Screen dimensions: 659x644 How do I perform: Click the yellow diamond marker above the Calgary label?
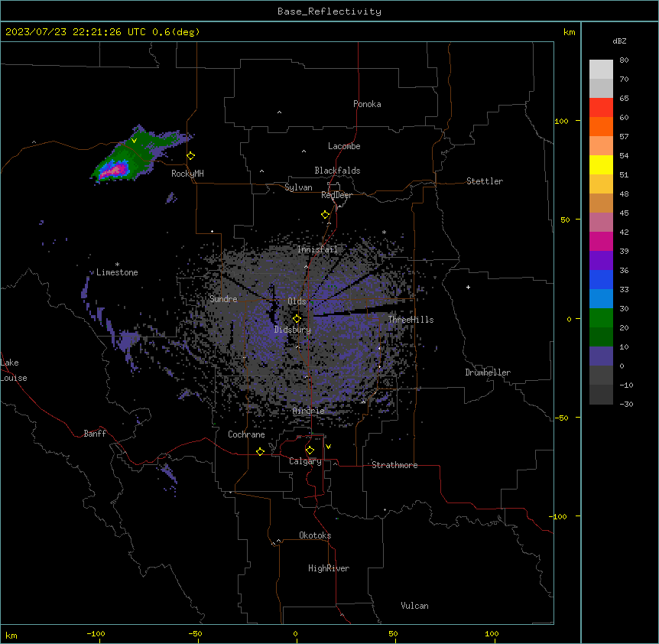(310, 450)
